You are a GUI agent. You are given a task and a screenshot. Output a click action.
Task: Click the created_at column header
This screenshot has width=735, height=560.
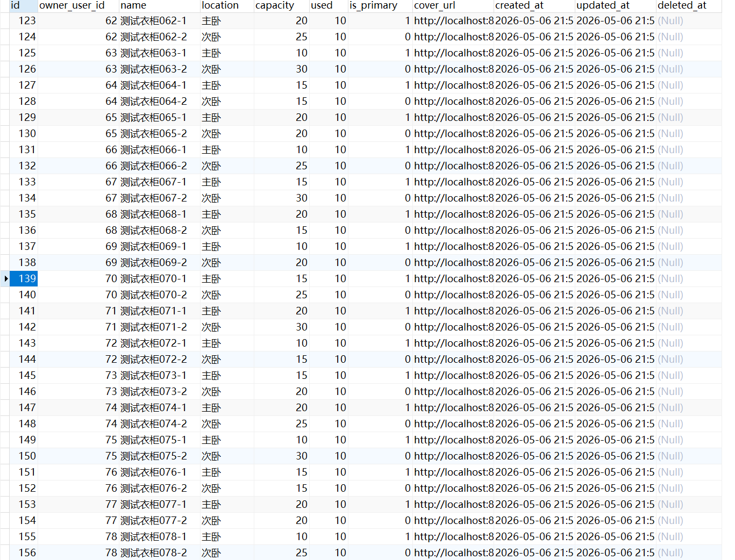point(534,5)
